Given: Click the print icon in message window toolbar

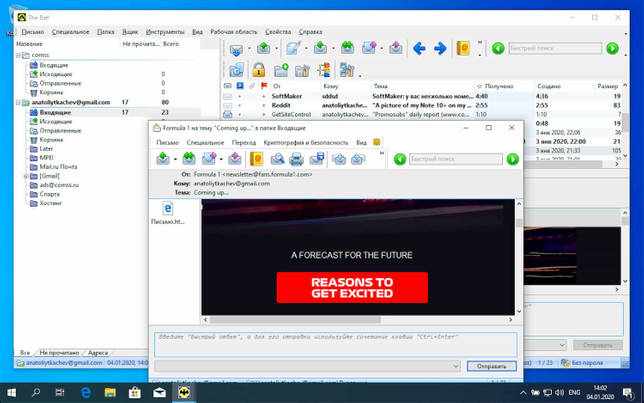Looking at the screenshot, I should (296, 159).
